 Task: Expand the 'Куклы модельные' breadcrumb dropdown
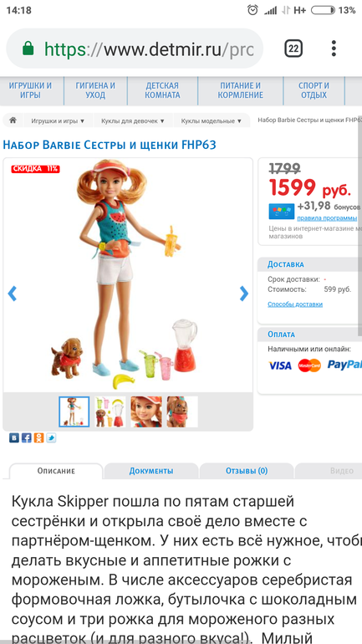pos(212,120)
